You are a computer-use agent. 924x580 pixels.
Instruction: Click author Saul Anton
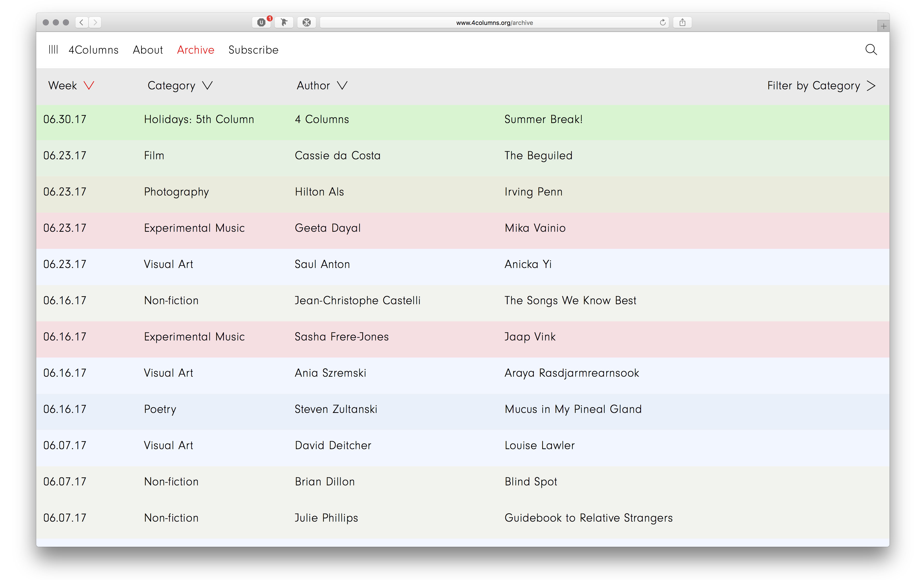pyautogui.click(x=322, y=264)
